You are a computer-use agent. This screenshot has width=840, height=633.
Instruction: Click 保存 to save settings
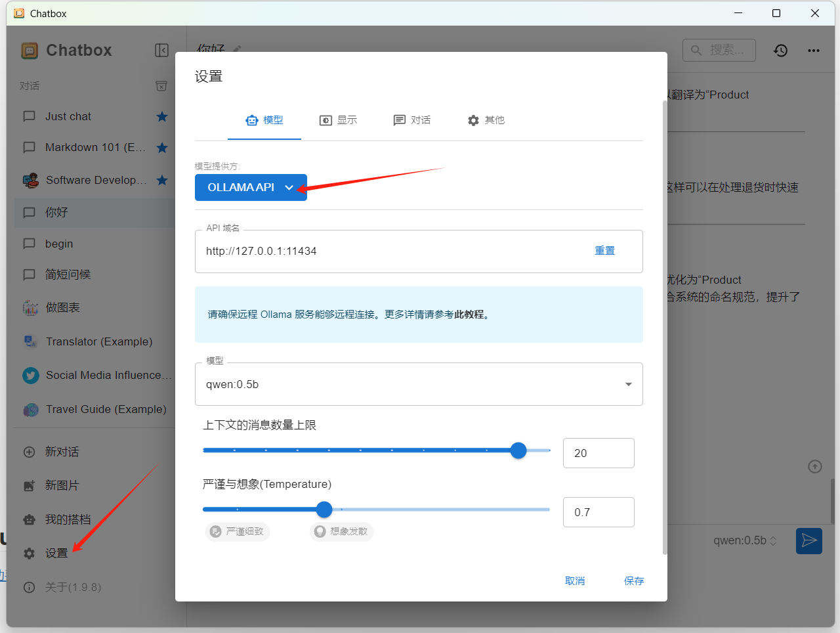click(x=634, y=580)
